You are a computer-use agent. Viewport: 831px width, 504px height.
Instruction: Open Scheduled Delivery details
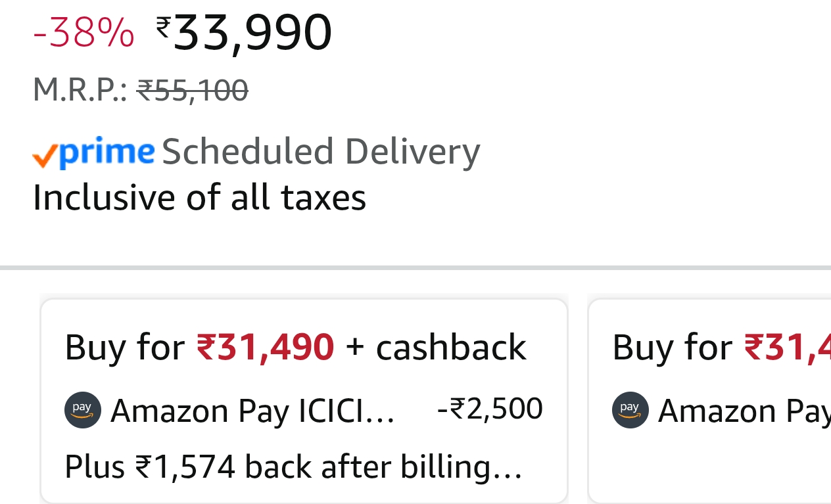(x=321, y=152)
